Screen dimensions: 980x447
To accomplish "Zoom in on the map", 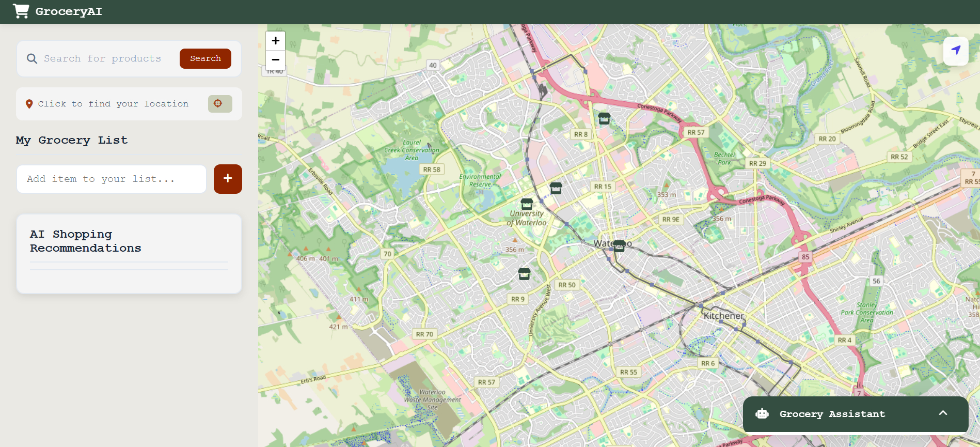I will (x=276, y=41).
